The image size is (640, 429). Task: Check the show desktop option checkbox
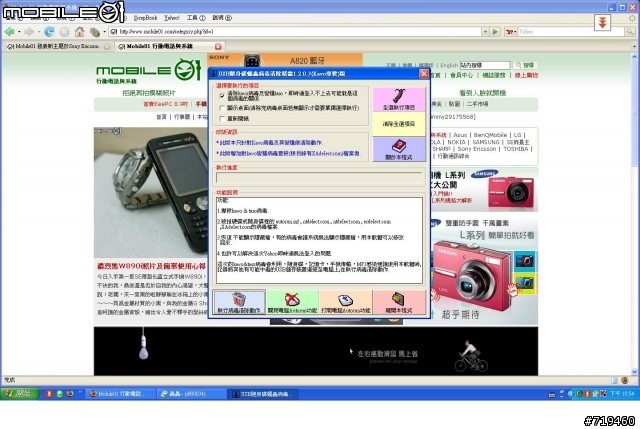[x=222, y=108]
